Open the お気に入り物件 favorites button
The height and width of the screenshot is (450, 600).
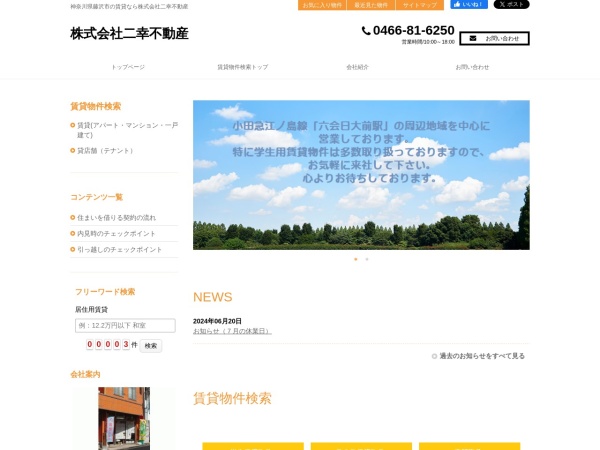[x=322, y=5]
